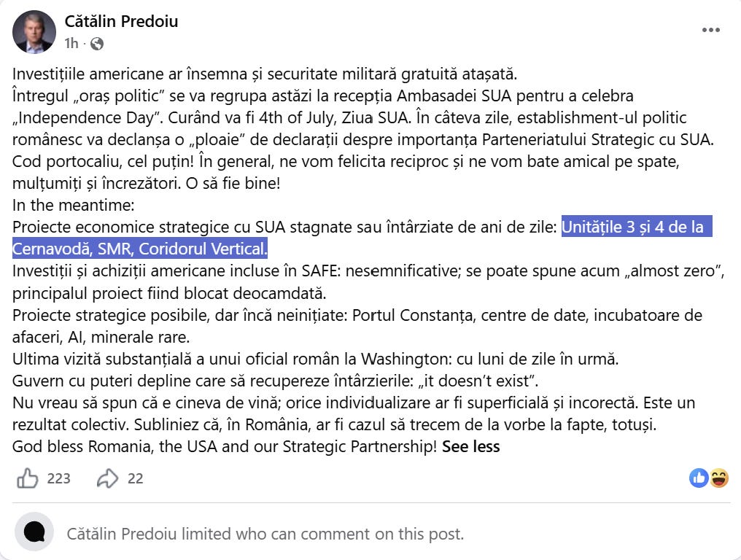Click the God bless Romania closing line
The width and height of the screenshot is (741, 560).
[x=225, y=446]
